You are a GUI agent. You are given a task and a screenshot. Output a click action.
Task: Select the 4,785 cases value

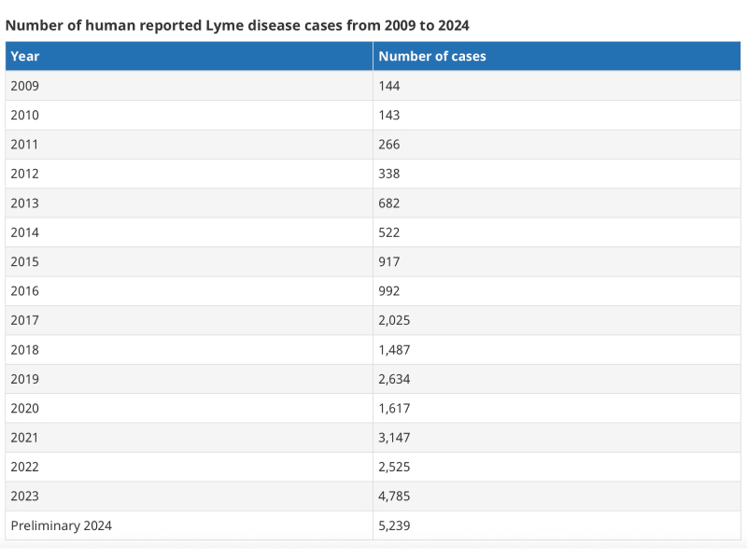(x=394, y=496)
